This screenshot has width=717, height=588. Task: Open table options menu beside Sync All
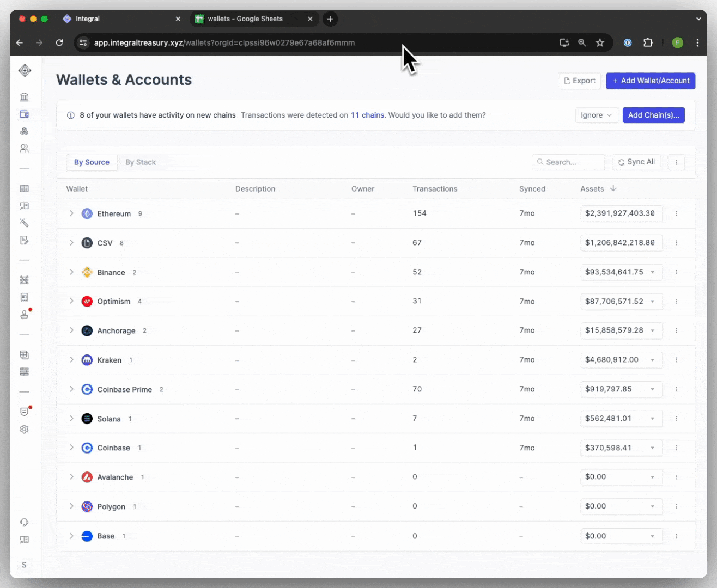[676, 162]
